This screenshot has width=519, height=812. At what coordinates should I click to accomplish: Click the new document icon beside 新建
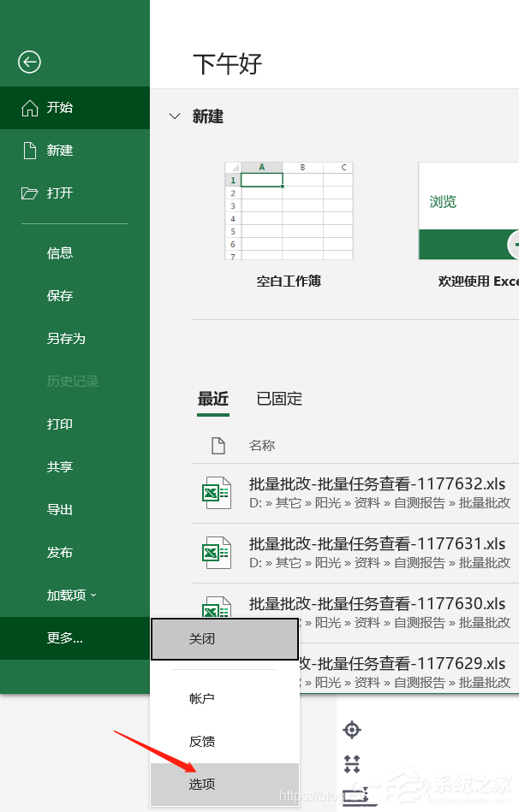click(30, 151)
